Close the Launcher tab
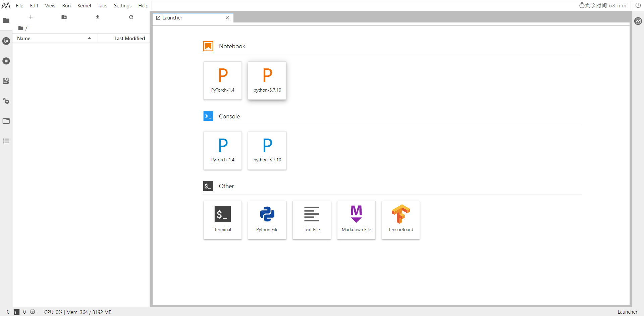 (x=227, y=18)
